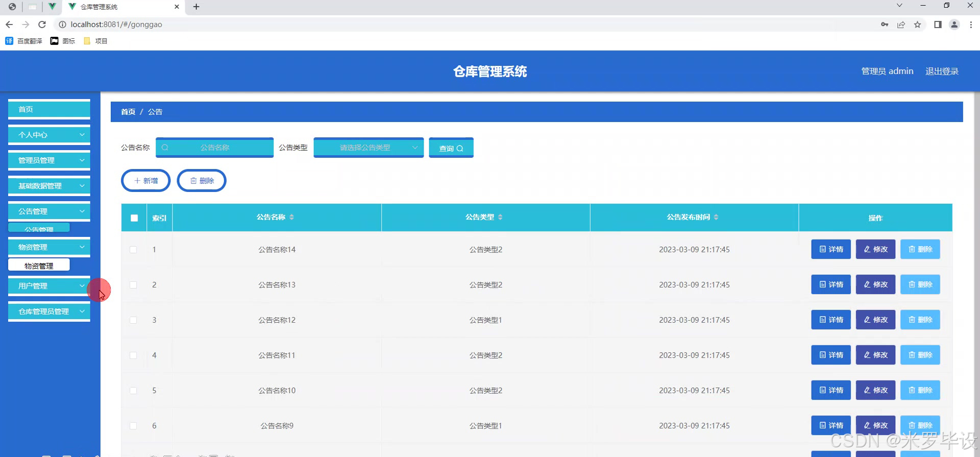Screen dimensions: 980x457
Task: Expand 用户管理 sidebar menu
Action: coord(49,286)
